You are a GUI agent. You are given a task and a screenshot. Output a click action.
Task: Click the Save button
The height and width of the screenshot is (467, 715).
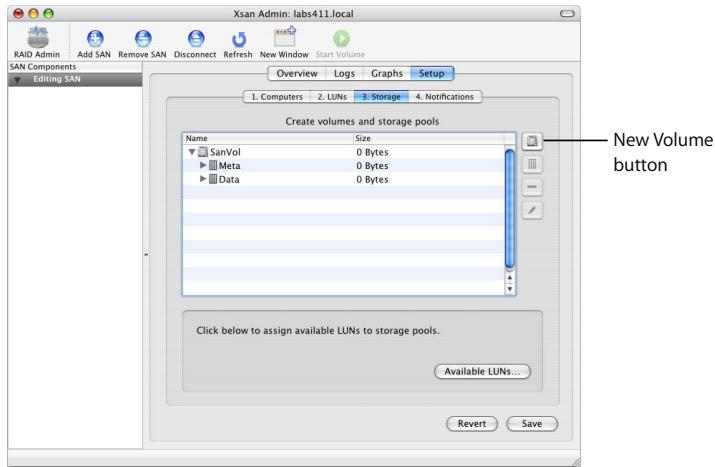tap(532, 424)
